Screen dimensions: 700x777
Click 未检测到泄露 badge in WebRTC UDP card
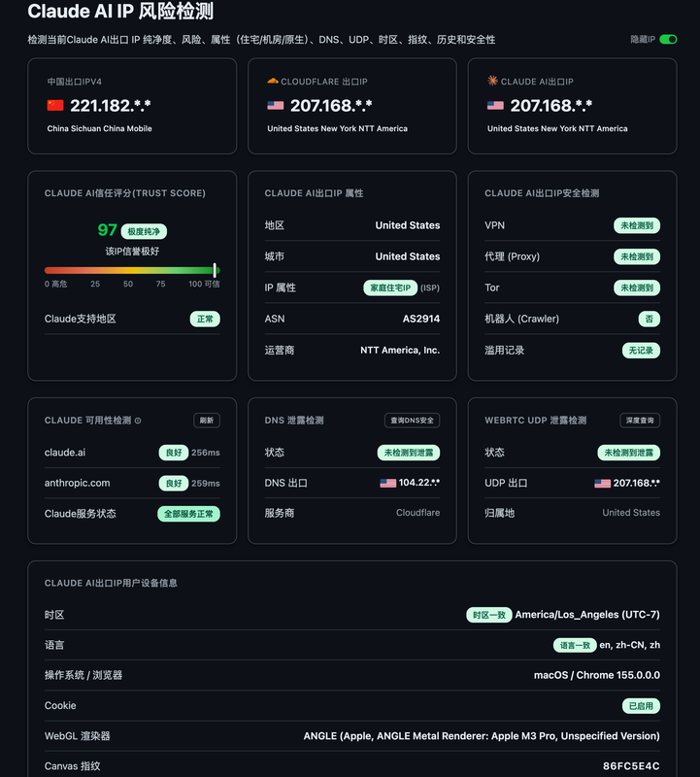tap(629, 453)
